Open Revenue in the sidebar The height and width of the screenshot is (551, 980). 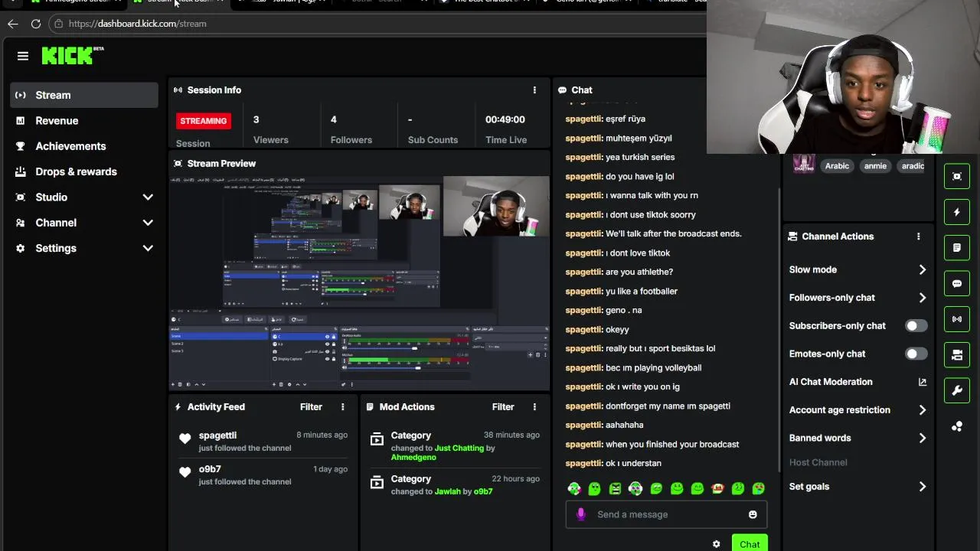click(x=84, y=121)
